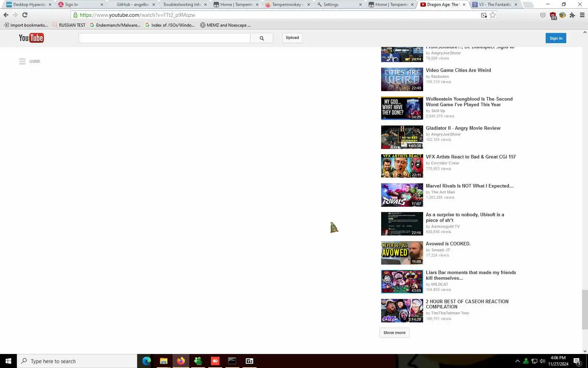Image resolution: width=588 pixels, height=368 pixels.
Task: Switch to the V3 - The Fantastic tab
Action: point(495,5)
